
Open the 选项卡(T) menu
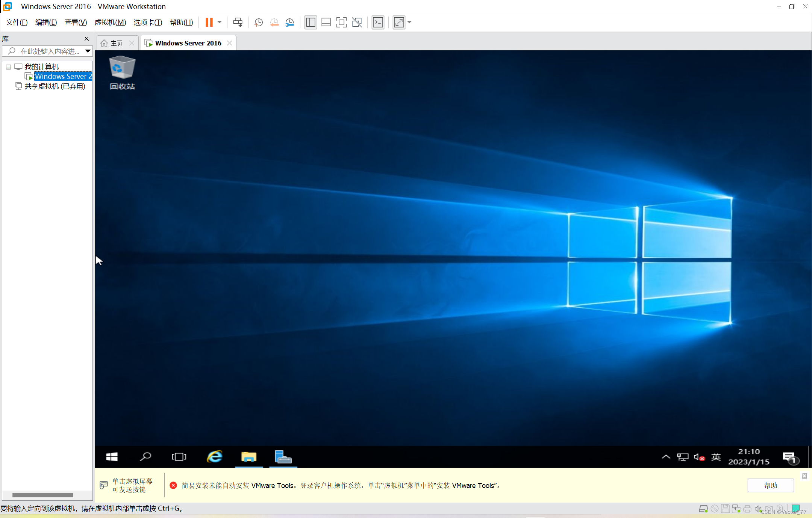[x=148, y=23]
